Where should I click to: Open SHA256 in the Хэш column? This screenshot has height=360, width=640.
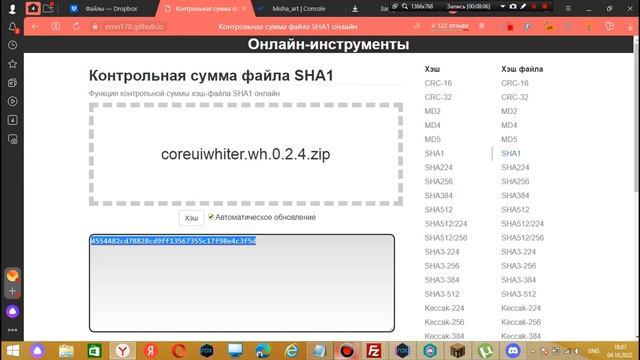(438, 182)
